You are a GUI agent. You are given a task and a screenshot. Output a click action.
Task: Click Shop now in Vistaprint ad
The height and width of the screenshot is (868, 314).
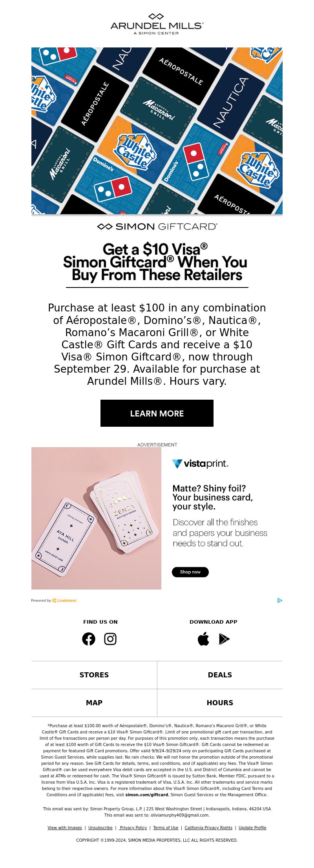pyautogui.click(x=190, y=572)
